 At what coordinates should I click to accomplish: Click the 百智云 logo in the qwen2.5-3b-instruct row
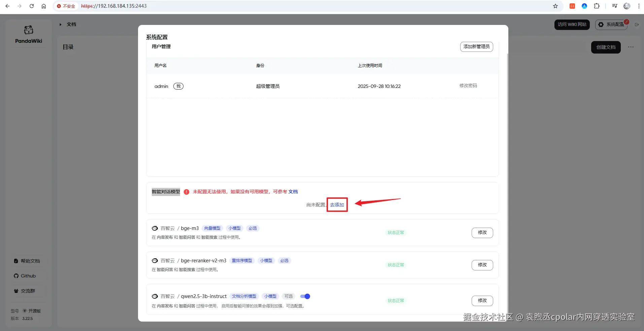point(155,296)
